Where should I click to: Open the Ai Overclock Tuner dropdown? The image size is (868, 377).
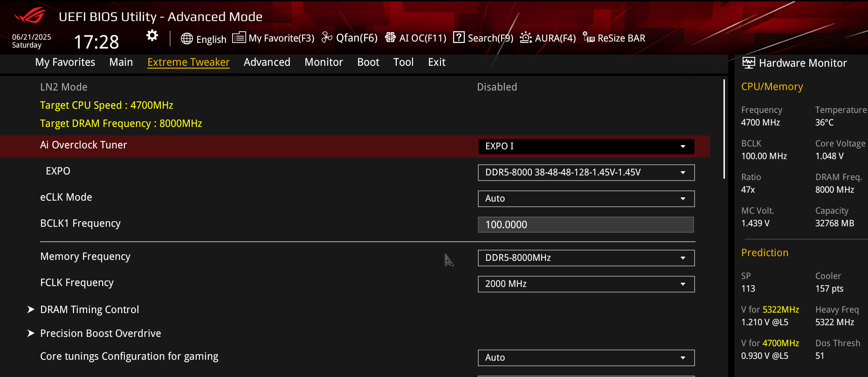tap(586, 146)
